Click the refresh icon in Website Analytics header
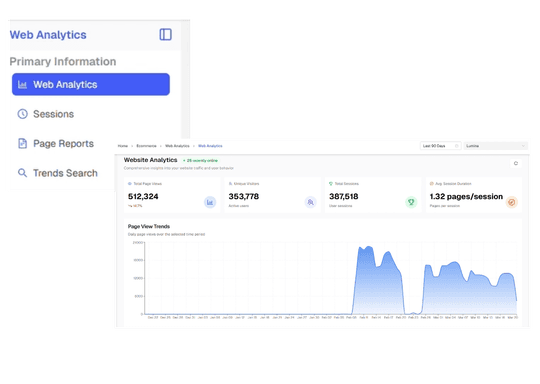The width and height of the screenshot is (540, 384). pos(516,163)
